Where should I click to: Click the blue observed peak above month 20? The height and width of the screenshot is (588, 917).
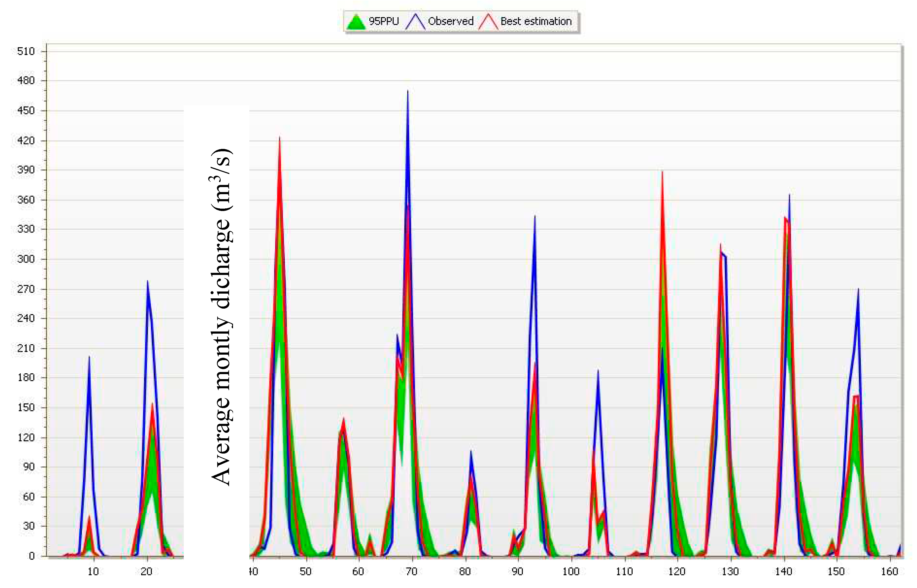[147, 282]
